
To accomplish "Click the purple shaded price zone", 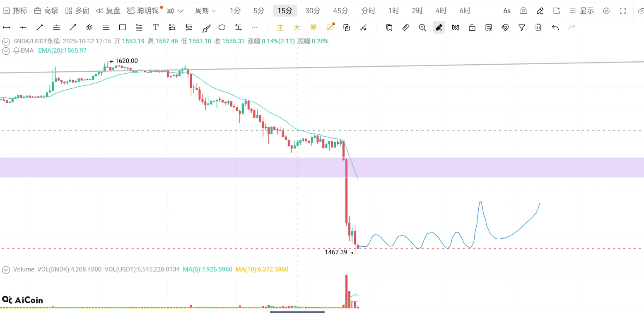I will 322,167.
